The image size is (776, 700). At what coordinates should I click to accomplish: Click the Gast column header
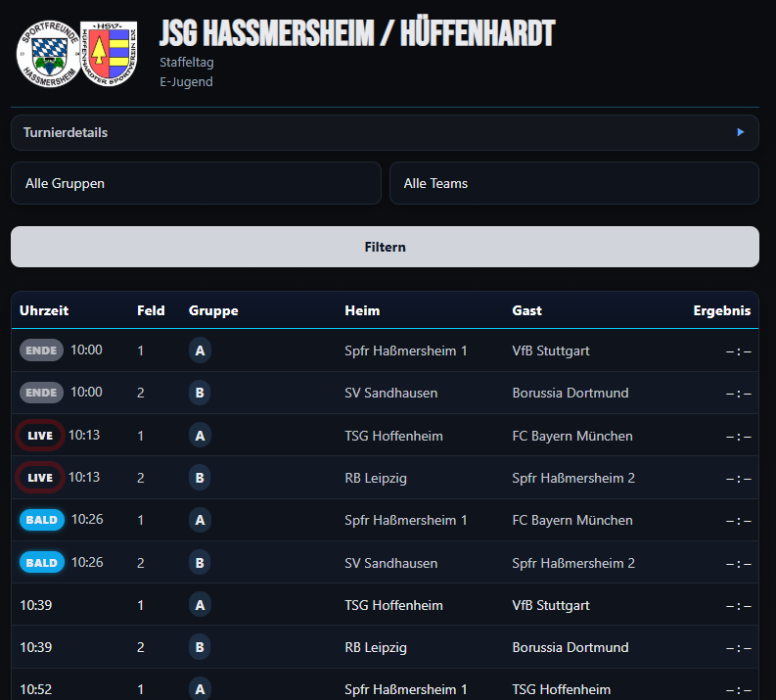pyautogui.click(x=527, y=310)
